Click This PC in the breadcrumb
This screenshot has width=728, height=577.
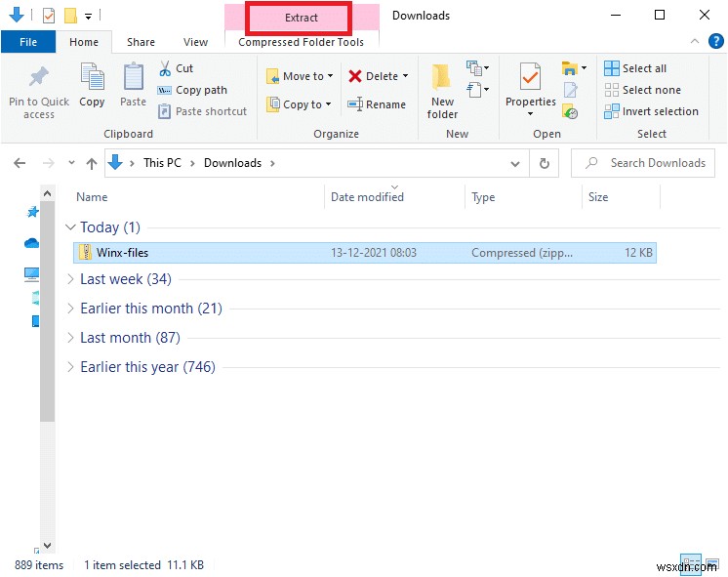tap(162, 163)
